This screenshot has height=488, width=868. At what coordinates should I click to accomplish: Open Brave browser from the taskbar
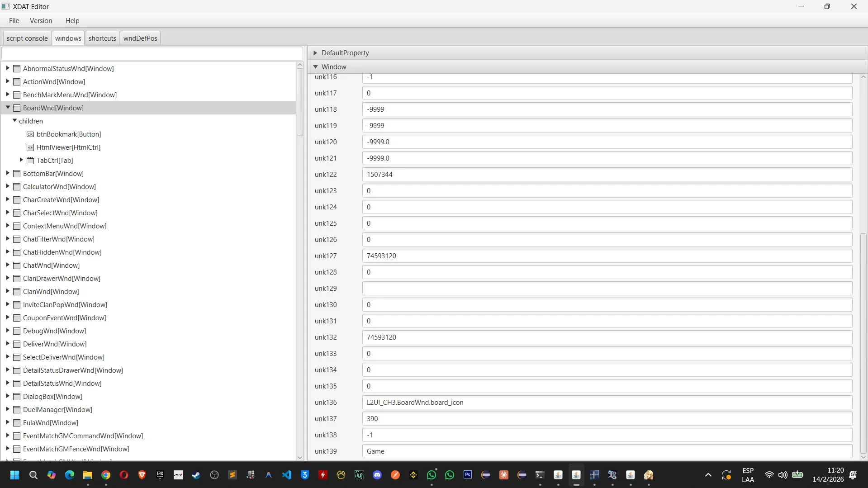[142, 475]
